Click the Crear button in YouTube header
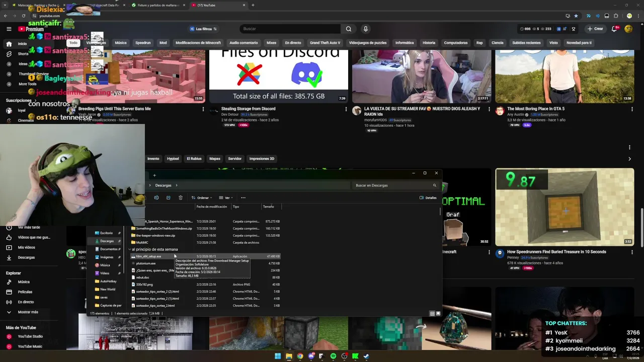This screenshot has height=362, width=644. point(595,29)
